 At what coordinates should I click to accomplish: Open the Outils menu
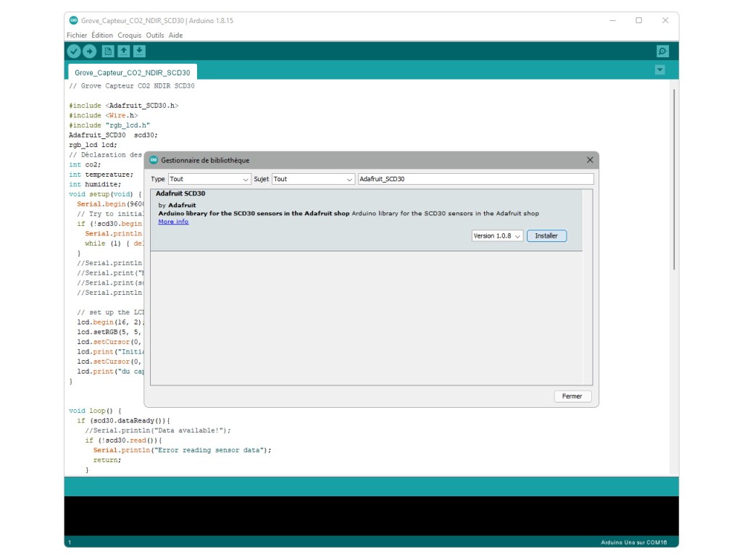[155, 35]
